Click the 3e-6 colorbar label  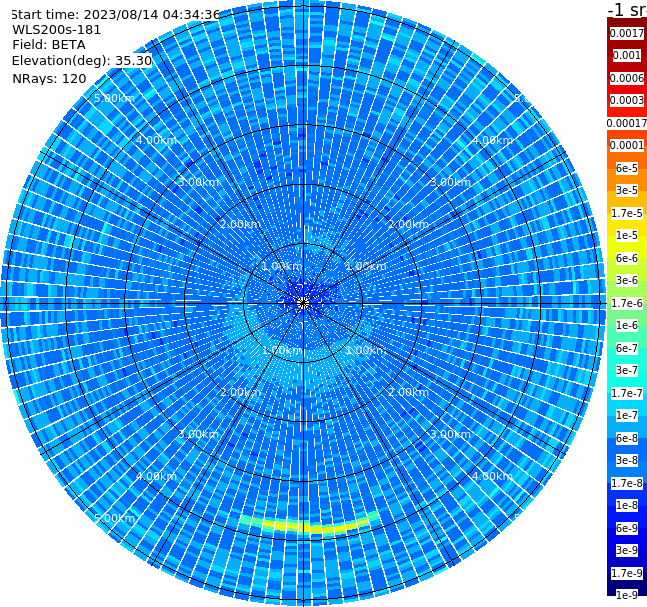pyautogui.click(x=627, y=280)
